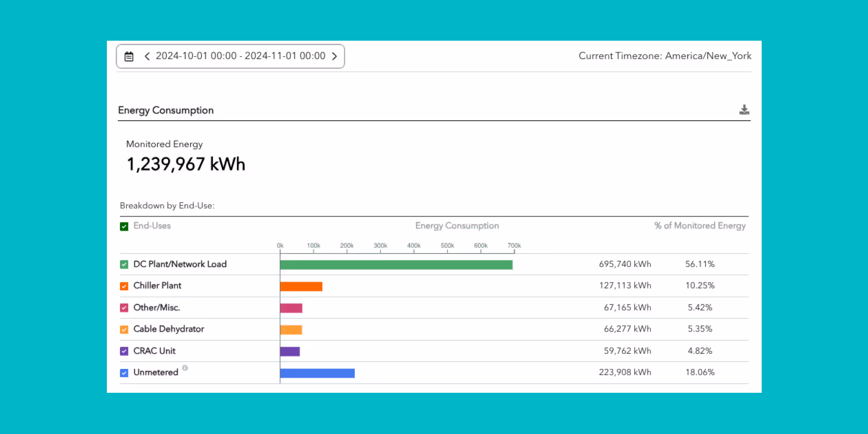
Task: Click the 66,277 kWh value
Action: [628, 329]
